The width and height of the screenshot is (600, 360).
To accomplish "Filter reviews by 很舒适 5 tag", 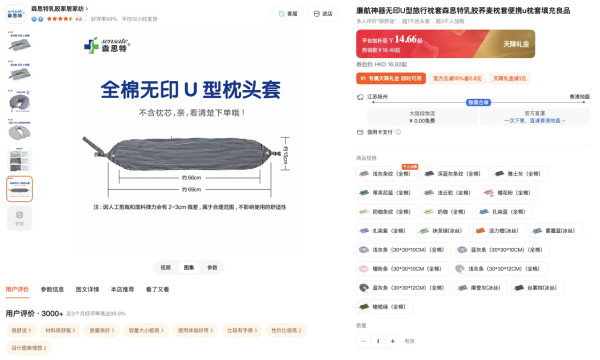I will pyautogui.click(x=21, y=330).
